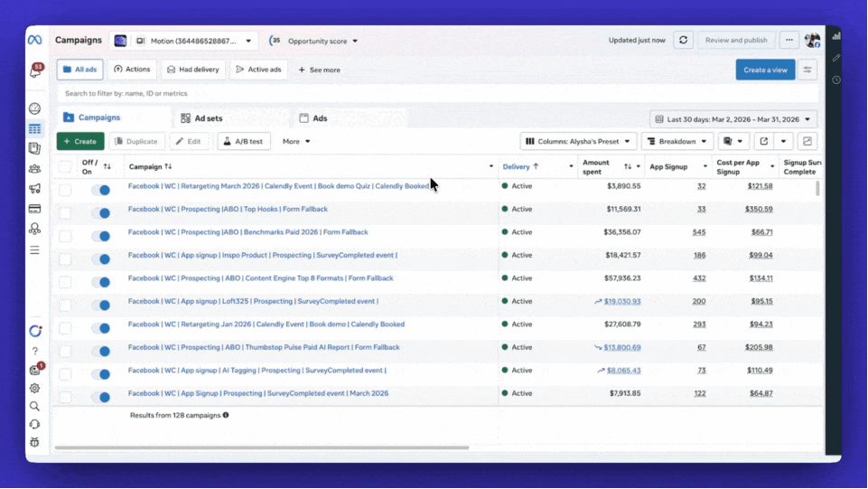Screen dimensions: 868x489
Task: Click the search filter by name field
Action: coord(437,93)
